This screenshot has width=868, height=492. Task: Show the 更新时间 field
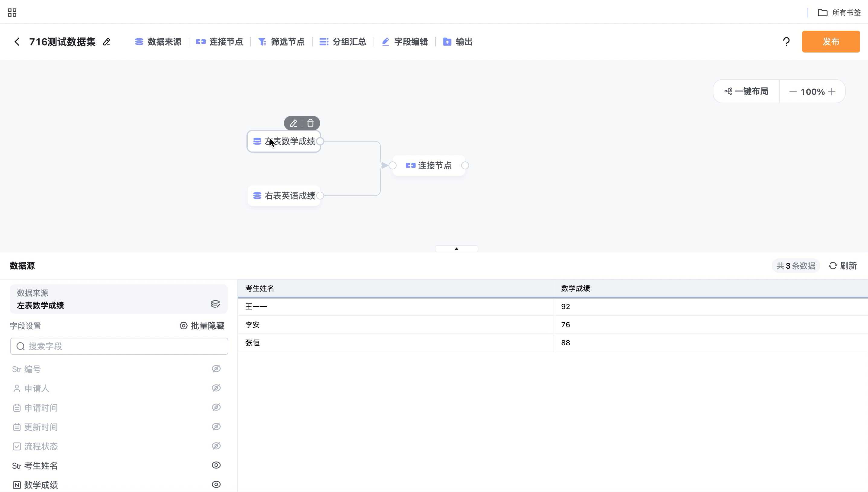[216, 427]
